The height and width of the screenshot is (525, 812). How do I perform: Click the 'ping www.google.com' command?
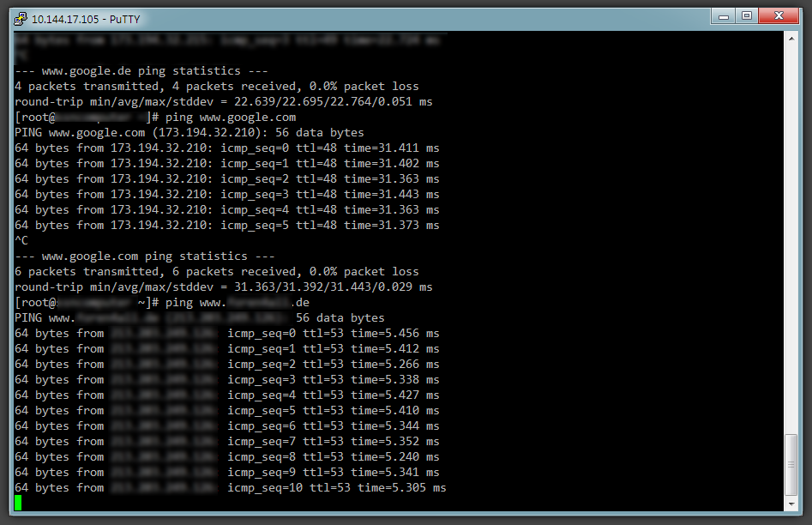231,118
